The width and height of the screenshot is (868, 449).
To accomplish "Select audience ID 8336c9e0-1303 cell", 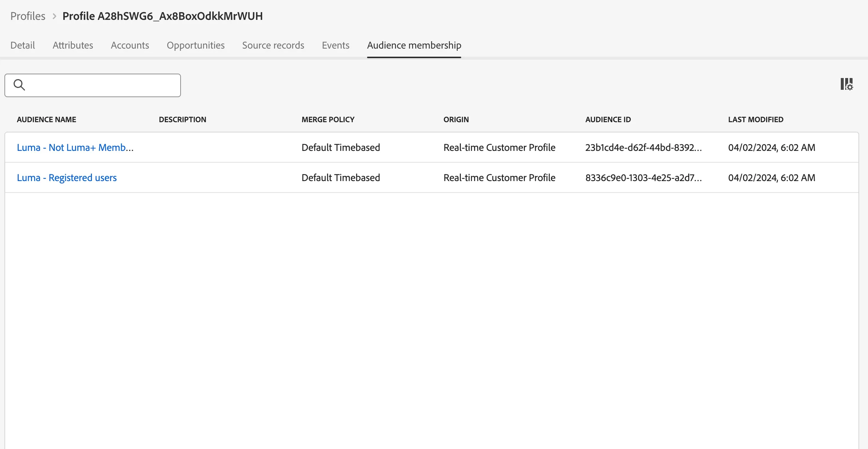I will 644,178.
